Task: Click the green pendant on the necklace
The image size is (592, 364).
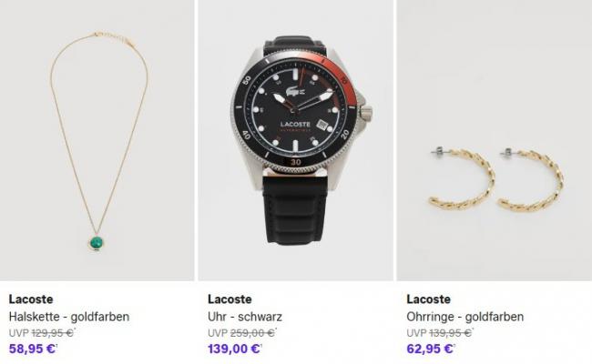Action: coord(97,243)
